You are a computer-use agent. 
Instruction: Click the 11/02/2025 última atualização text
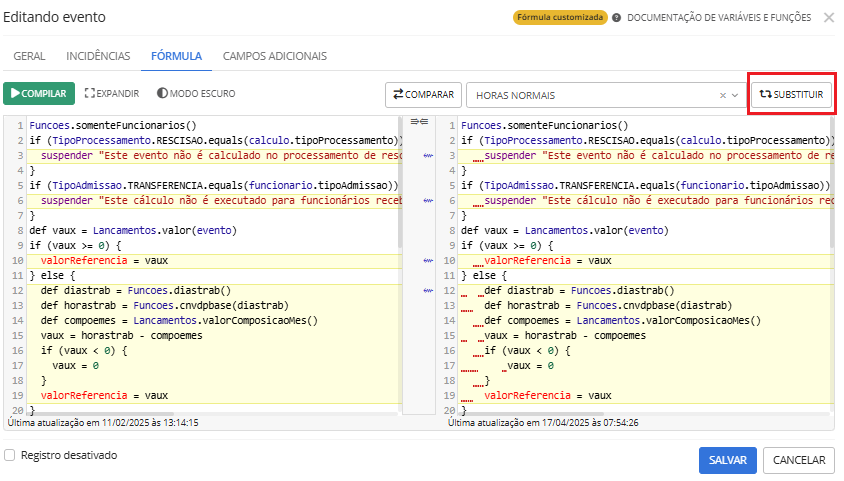(x=103, y=423)
